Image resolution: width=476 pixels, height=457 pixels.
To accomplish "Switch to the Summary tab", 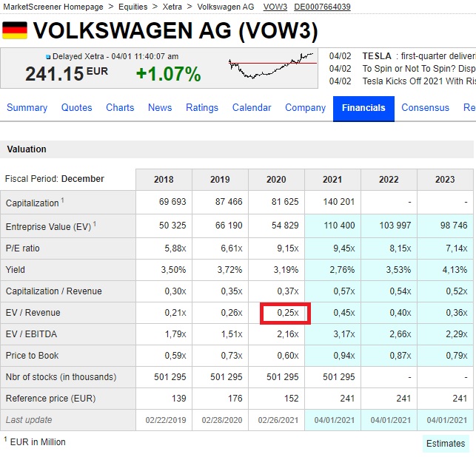I will (27, 108).
